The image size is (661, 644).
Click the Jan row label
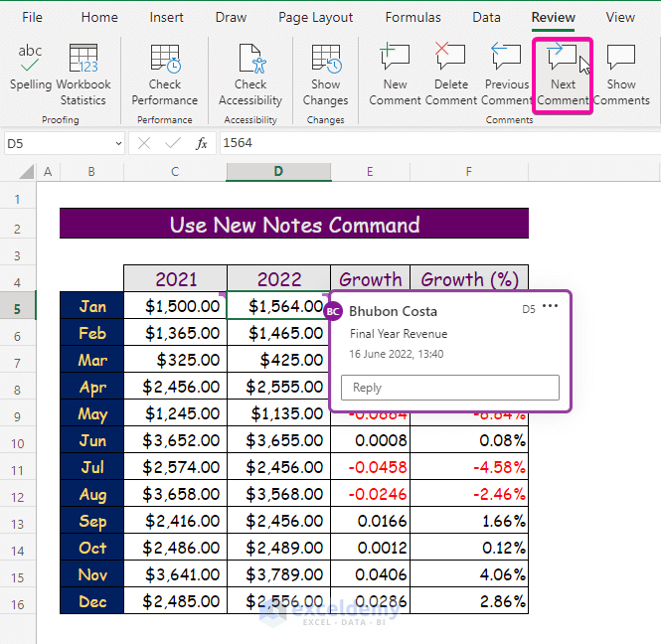point(91,305)
